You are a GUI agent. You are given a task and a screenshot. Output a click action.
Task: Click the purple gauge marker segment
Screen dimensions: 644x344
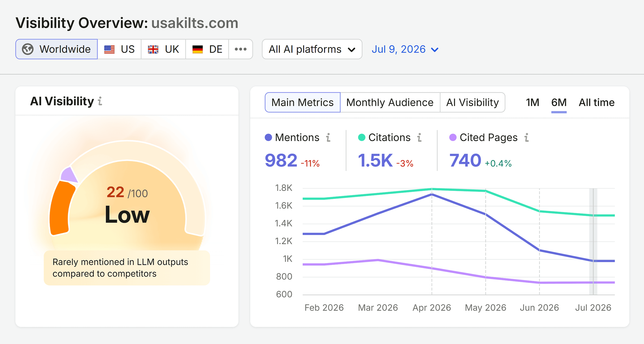click(69, 175)
